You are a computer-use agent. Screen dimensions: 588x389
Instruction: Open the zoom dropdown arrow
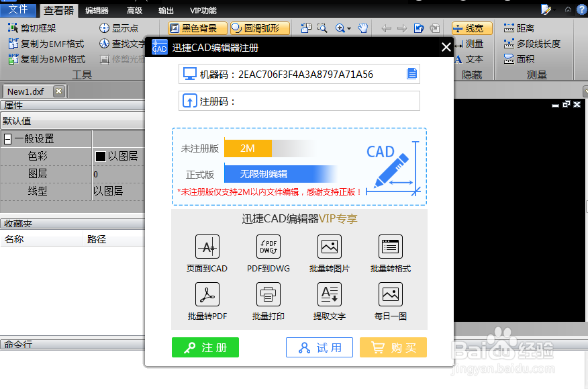350,28
